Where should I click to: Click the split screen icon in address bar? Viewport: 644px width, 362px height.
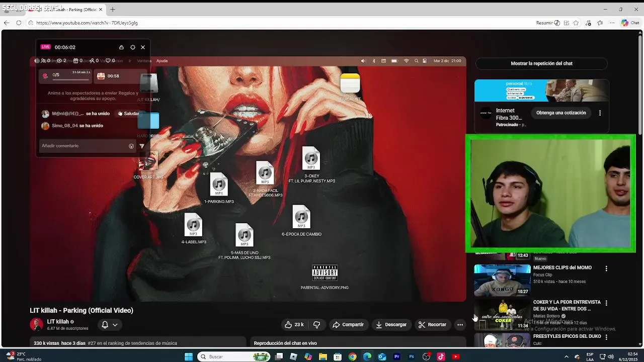click(567, 23)
